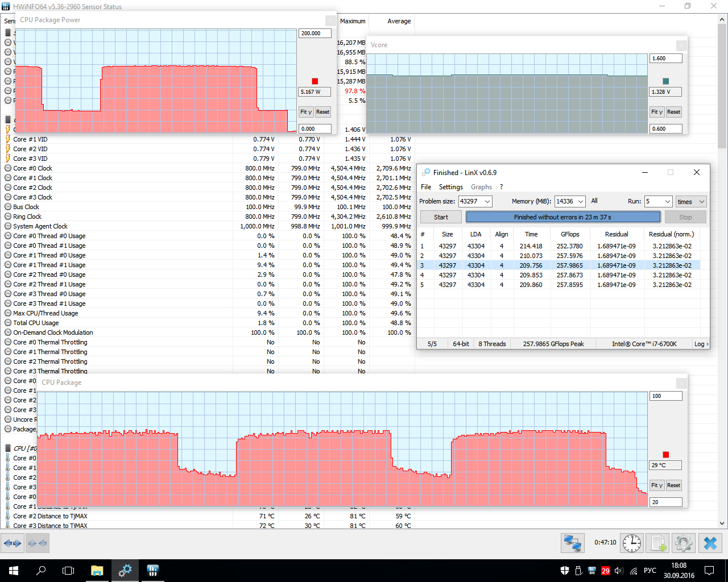Viewport: 728px width, 582px height.
Task: Click Reset in the Vcore graph
Action: coord(674,112)
